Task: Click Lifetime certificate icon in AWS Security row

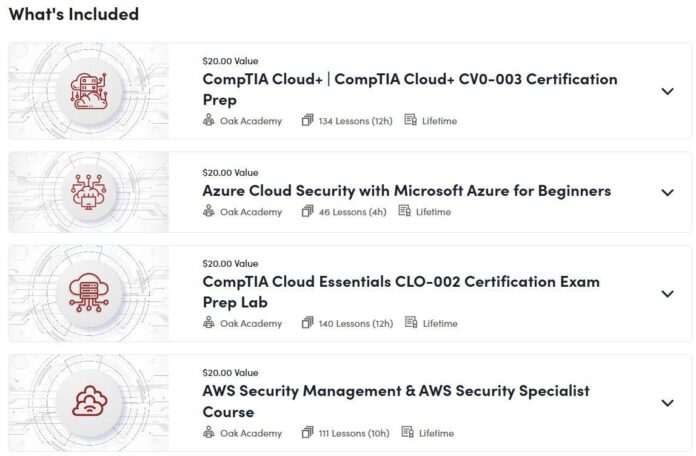Action: pyautogui.click(x=407, y=432)
